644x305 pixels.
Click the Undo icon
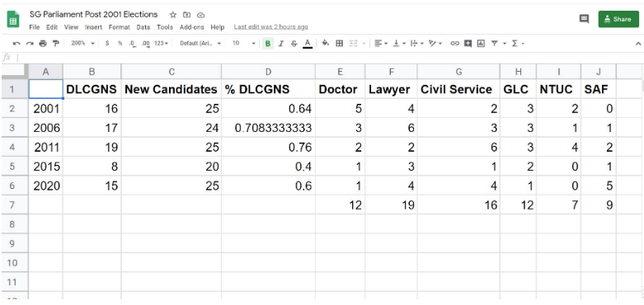tap(16, 43)
